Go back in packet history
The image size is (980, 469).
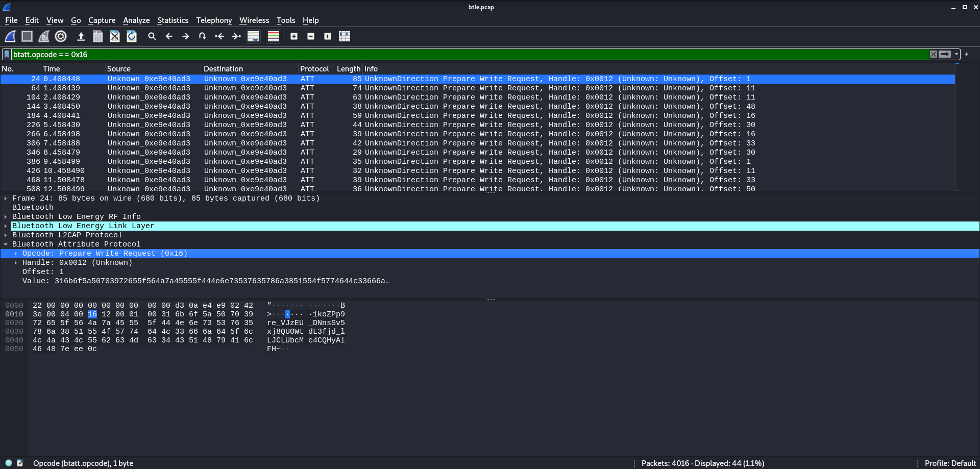[169, 36]
